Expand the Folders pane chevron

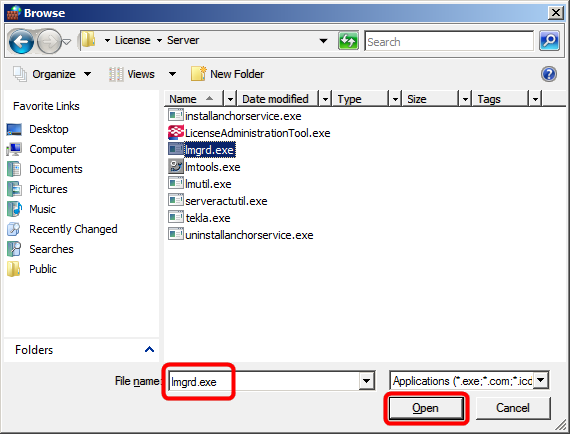tap(149, 350)
